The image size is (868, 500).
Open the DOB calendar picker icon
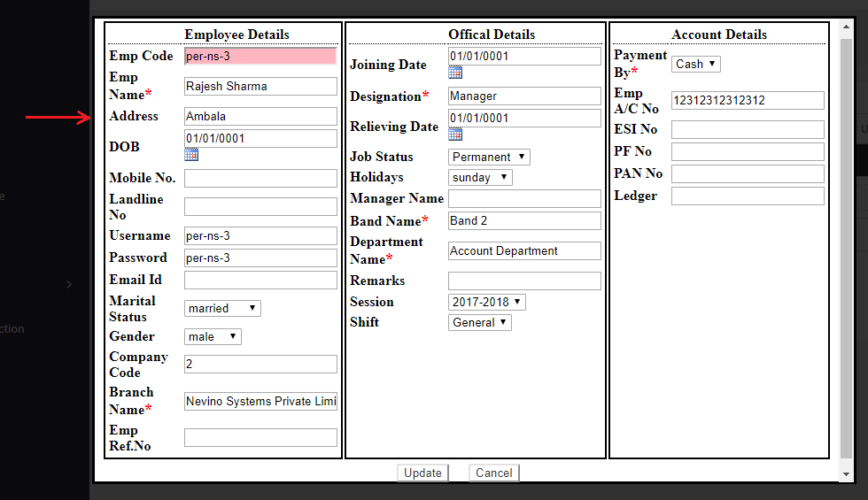point(191,155)
